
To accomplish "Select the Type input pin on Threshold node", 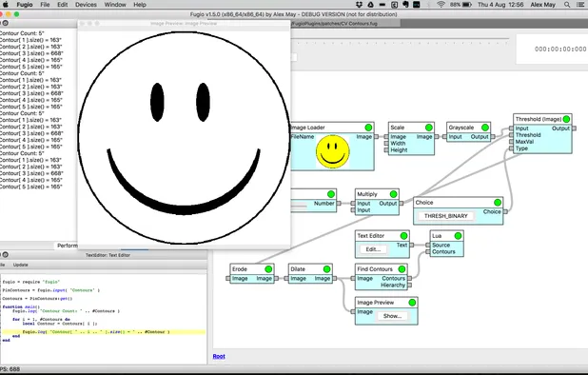I will 511,148.
